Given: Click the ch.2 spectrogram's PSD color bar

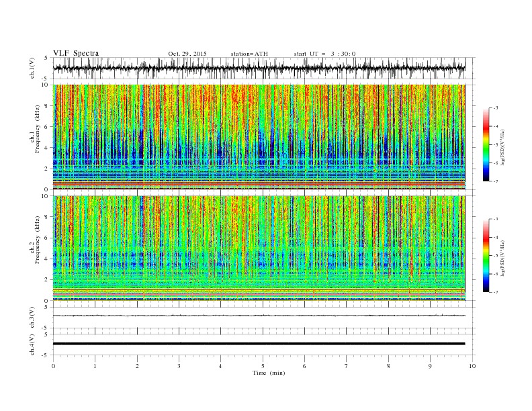Looking at the screenshot, I should tap(486, 255).
